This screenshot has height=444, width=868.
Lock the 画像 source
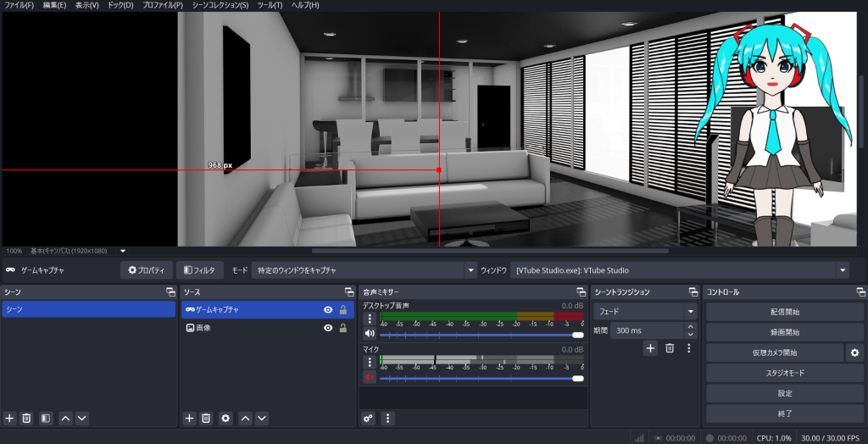coord(343,328)
